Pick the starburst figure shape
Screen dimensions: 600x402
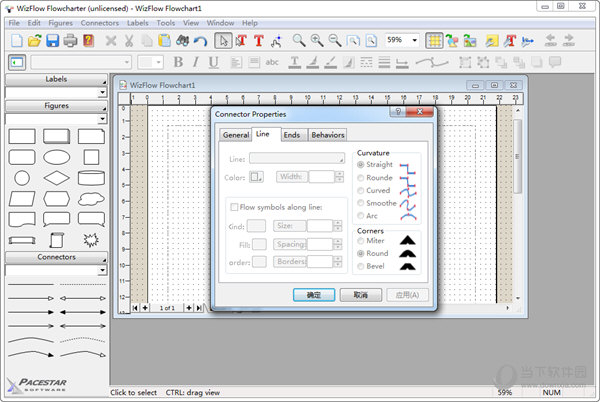click(x=91, y=240)
